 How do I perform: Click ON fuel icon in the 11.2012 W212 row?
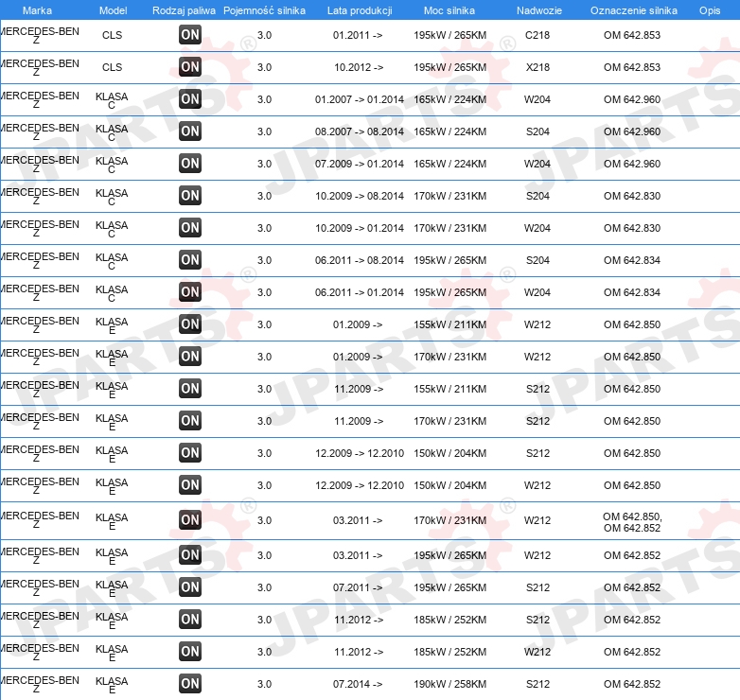click(x=190, y=652)
